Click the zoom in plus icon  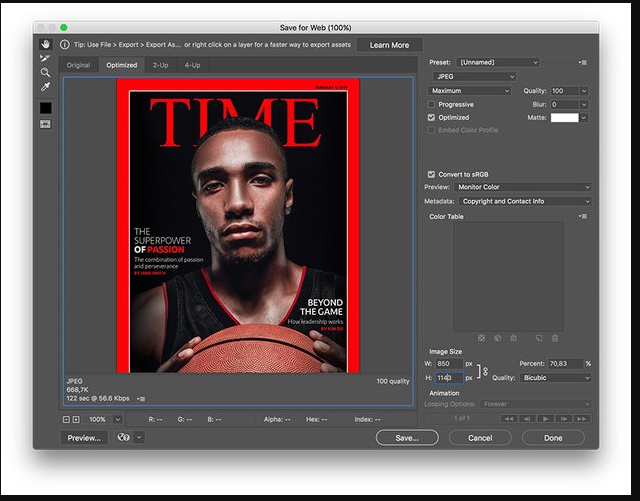pos(76,419)
